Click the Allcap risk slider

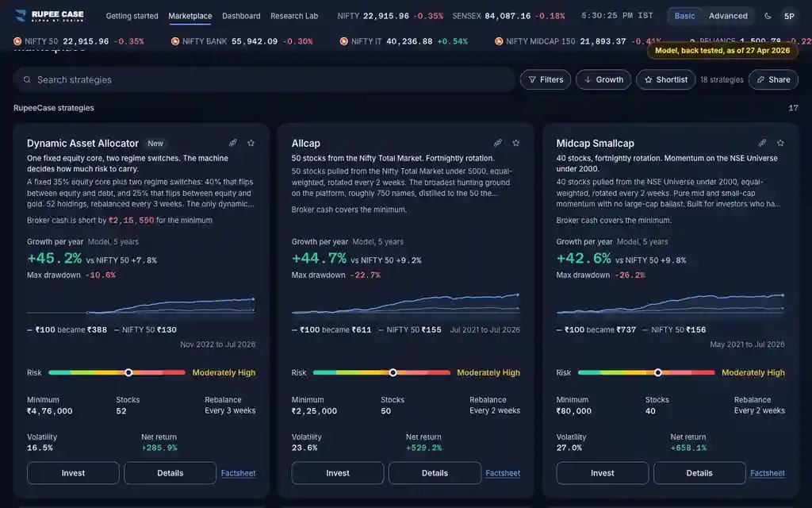(381, 373)
